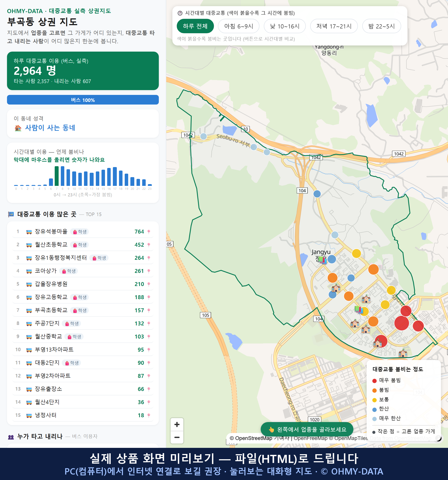
Task: Click the 학생 tag on 대동2단지 row
Action: click(72, 363)
